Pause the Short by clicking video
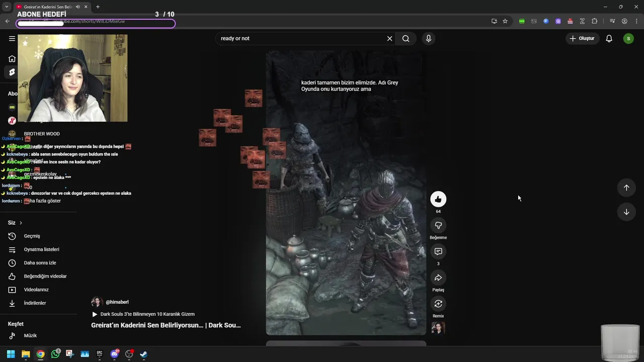 pos(346,193)
